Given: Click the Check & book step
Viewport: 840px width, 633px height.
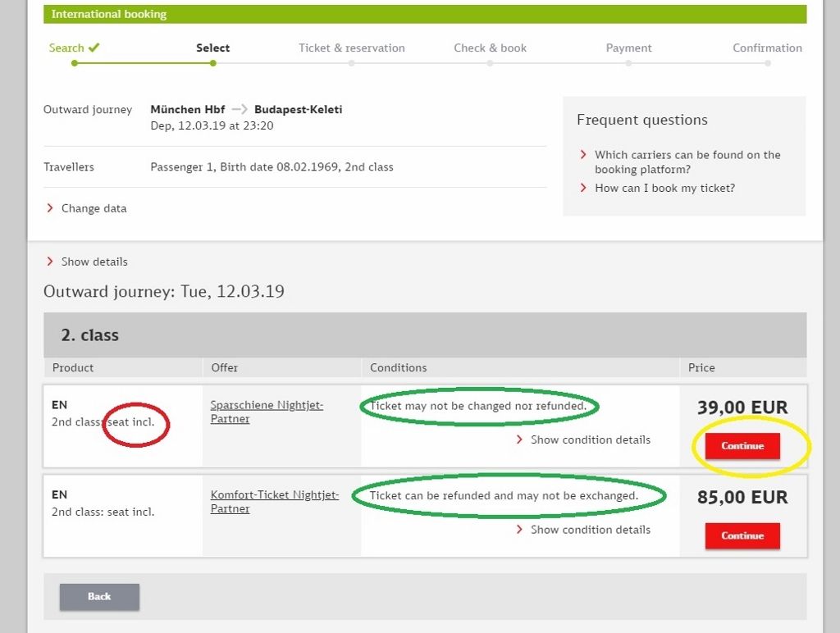Looking at the screenshot, I should 491,48.
